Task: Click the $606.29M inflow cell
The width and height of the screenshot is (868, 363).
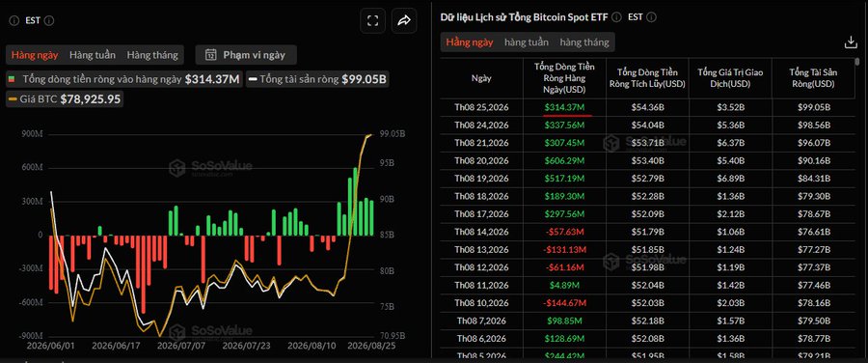Action: [564, 160]
